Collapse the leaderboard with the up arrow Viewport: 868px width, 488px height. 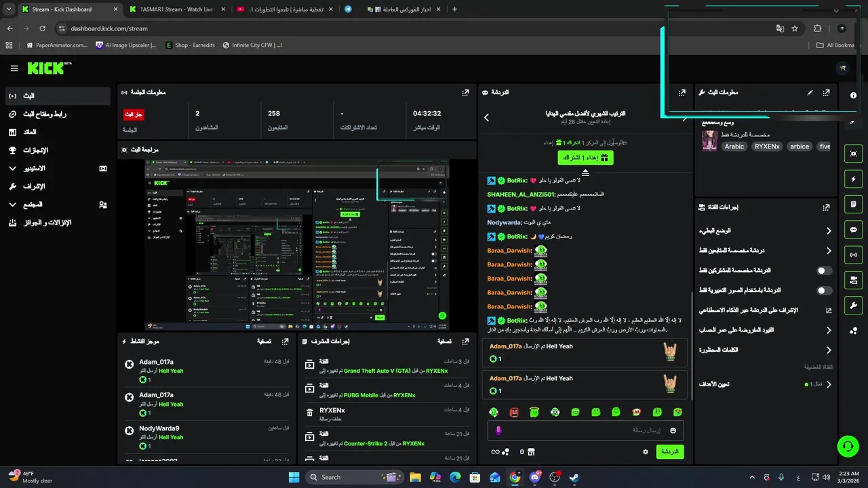(x=585, y=173)
